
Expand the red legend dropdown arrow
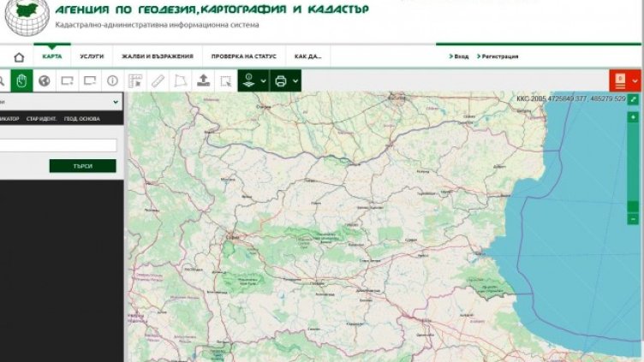coord(635,80)
